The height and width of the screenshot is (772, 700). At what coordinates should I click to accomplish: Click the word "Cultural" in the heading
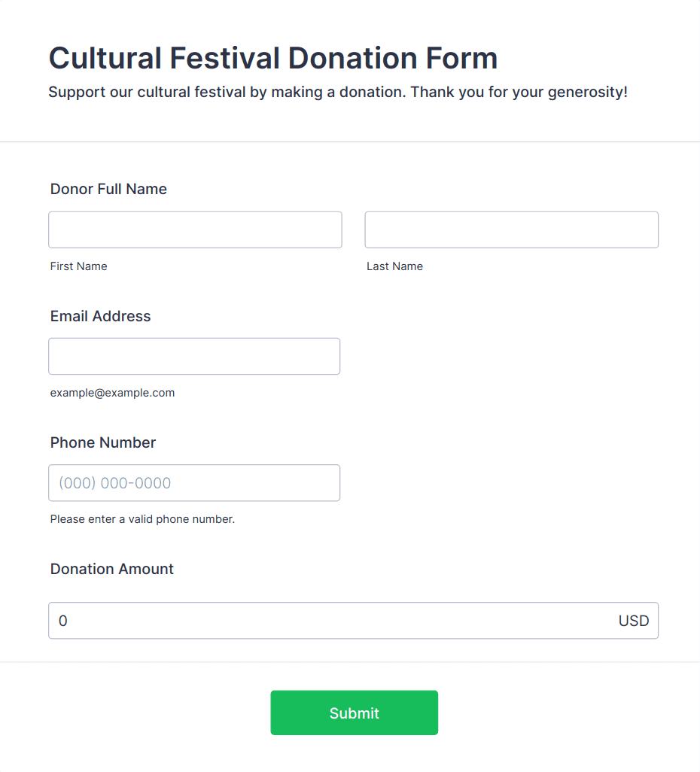coord(105,58)
